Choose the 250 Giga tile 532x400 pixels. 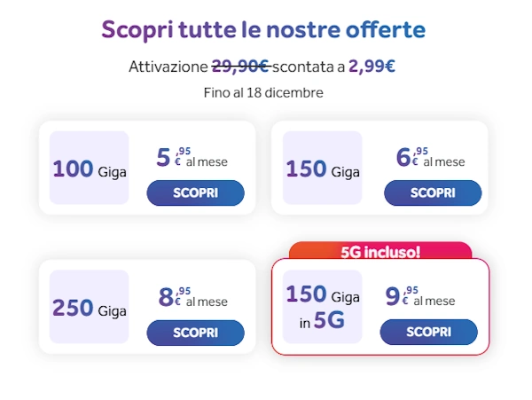[90, 308]
